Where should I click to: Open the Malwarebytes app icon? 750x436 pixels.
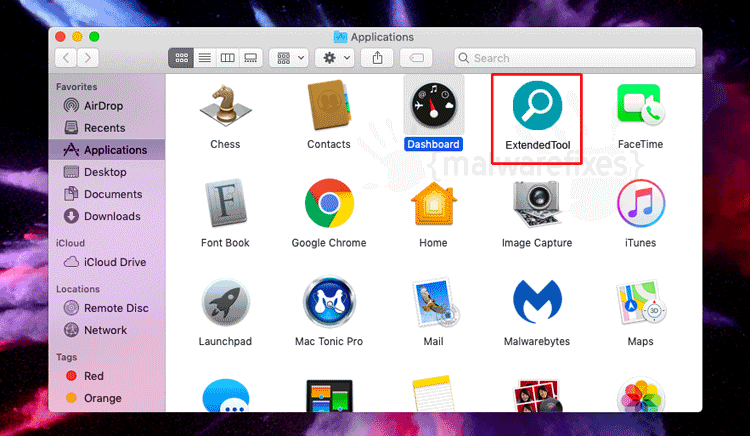click(x=537, y=302)
